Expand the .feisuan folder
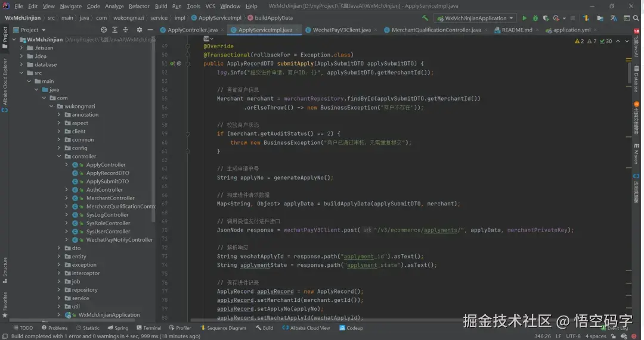Viewport: 644px width, 340px height. click(21, 48)
